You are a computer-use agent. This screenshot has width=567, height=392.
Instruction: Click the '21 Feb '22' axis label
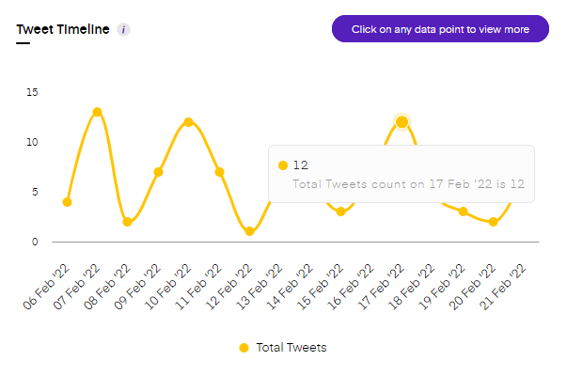tap(505, 285)
